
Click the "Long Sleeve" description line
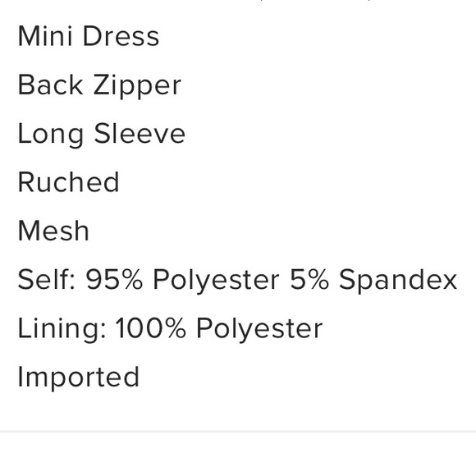click(x=102, y=135)
